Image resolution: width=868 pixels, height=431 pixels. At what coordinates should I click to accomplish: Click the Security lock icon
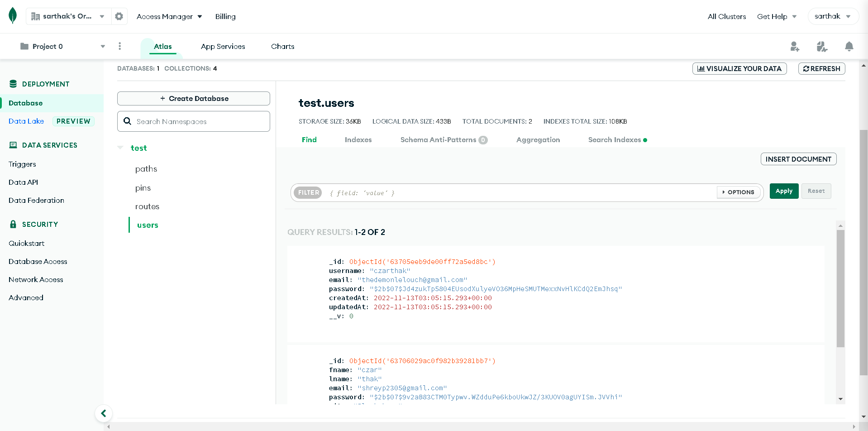13,224
